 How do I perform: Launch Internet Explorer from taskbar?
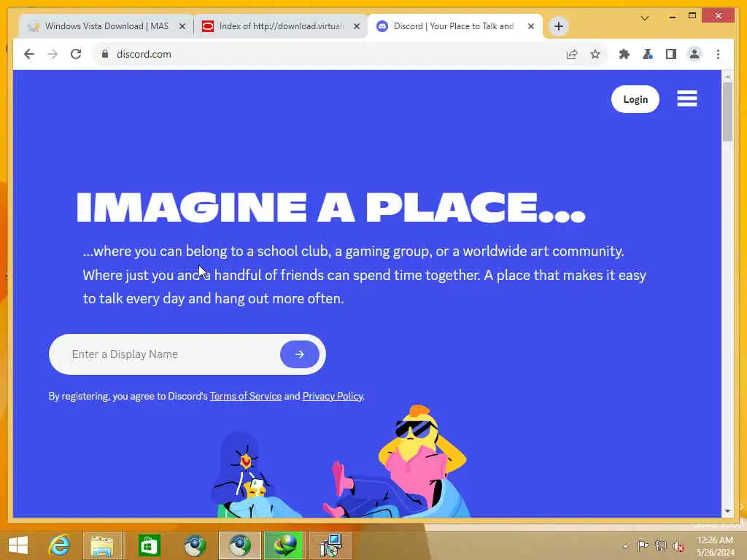click(60, 545)
